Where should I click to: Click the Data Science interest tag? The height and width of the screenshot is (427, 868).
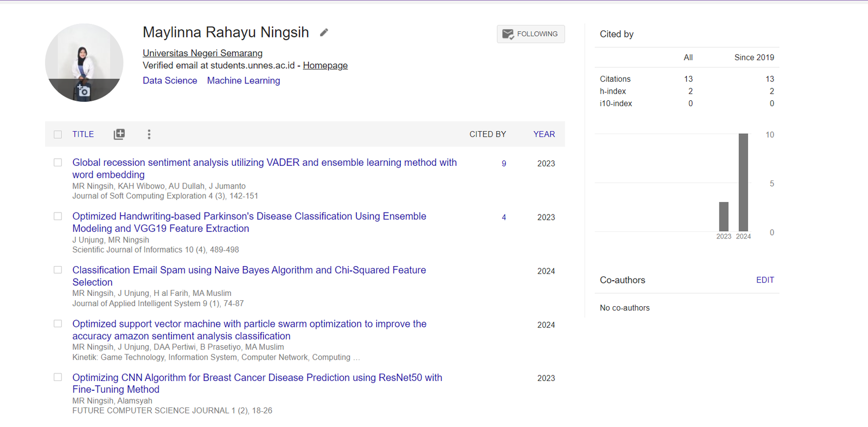pos(170,81)
